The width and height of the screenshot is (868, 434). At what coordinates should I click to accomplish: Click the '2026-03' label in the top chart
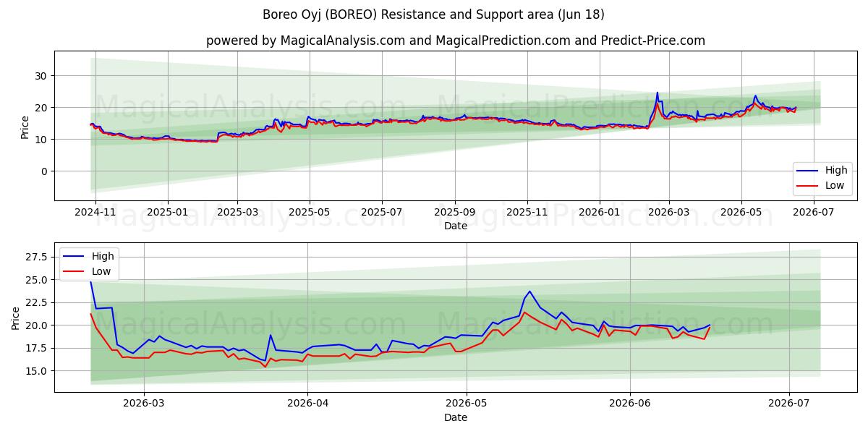(x=669, y=212)
